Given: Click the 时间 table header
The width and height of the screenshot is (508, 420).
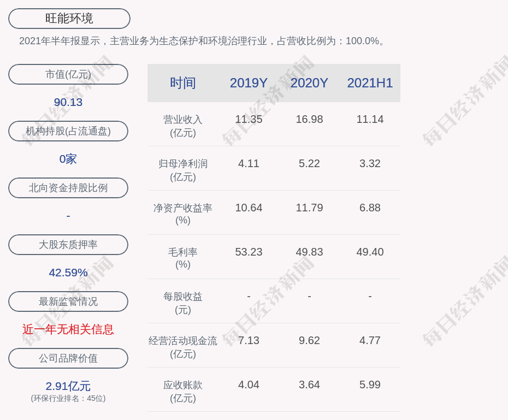Looking at the screenshot, I should 183,83.
